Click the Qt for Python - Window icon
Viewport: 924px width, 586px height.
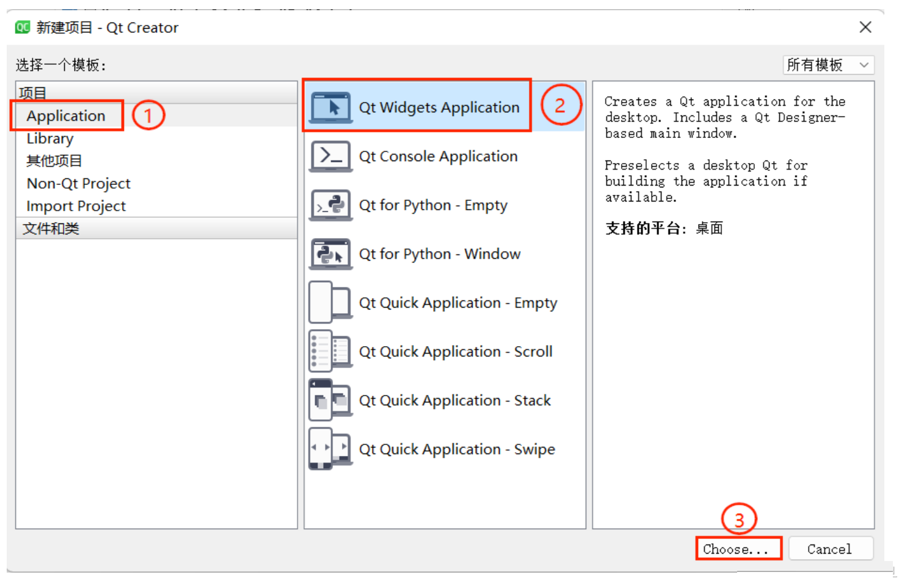330,254
